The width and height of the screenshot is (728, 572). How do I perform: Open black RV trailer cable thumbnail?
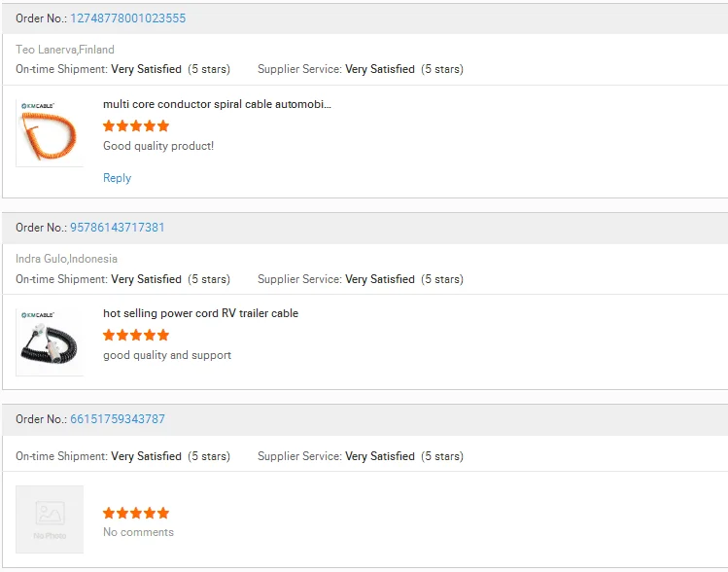click(x=50, y=341)
